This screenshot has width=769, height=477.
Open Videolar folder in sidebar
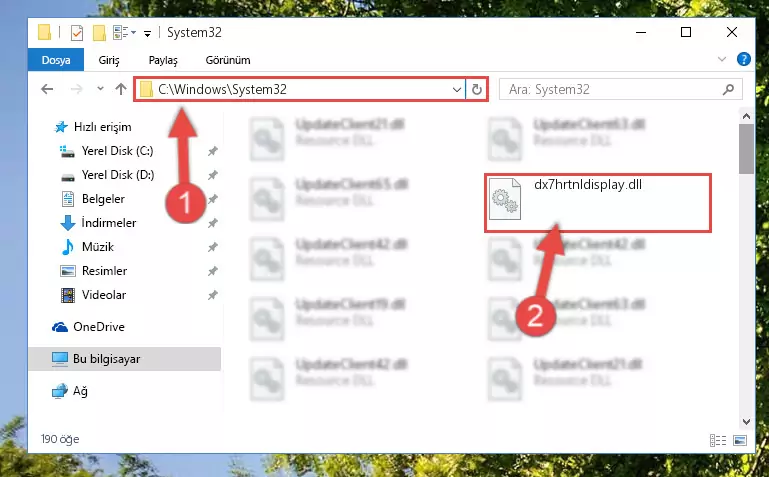(x=93, y=295)
